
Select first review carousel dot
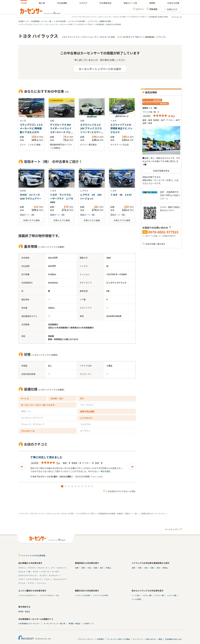coord(62,486)
